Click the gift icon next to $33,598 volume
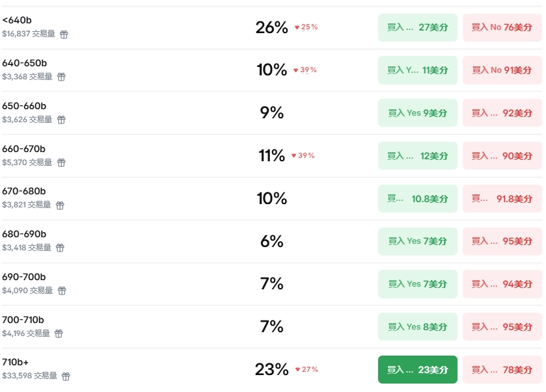 (x=66, y=376)
